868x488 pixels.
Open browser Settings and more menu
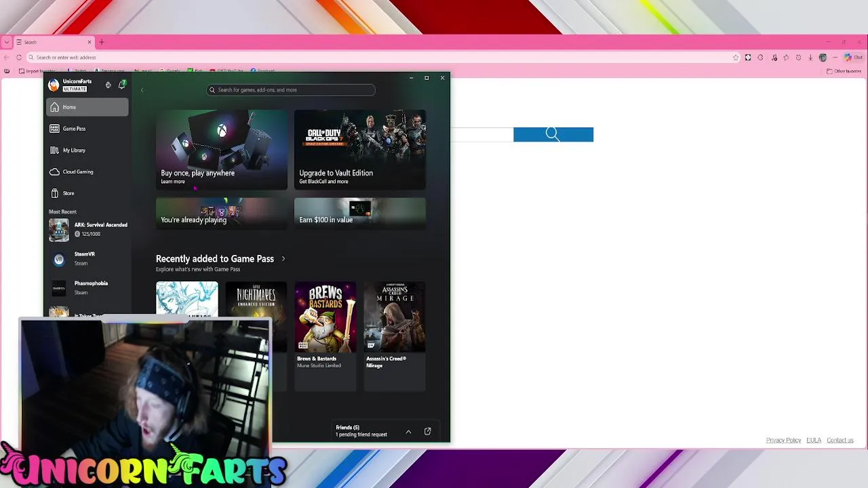(835, 58)
